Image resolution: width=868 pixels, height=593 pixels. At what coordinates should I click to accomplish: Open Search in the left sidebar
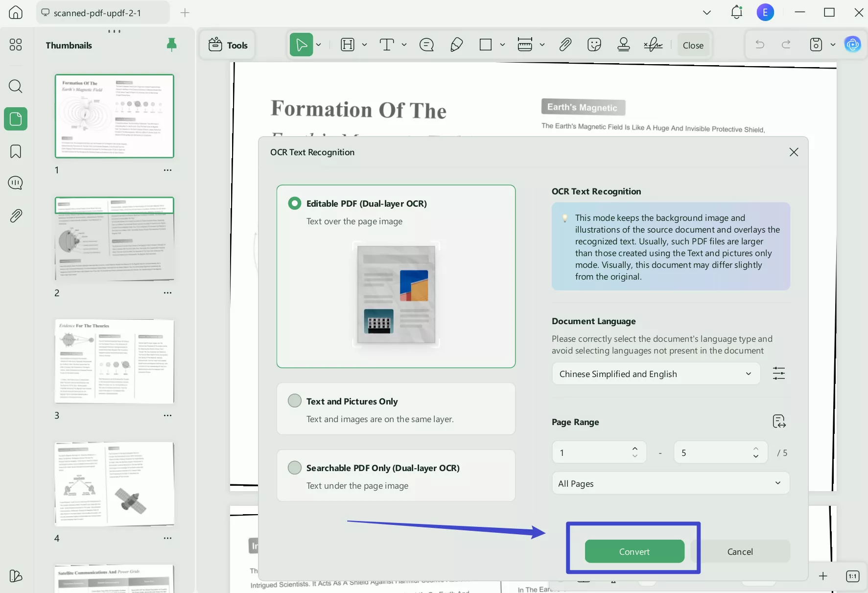coord(16,87)
